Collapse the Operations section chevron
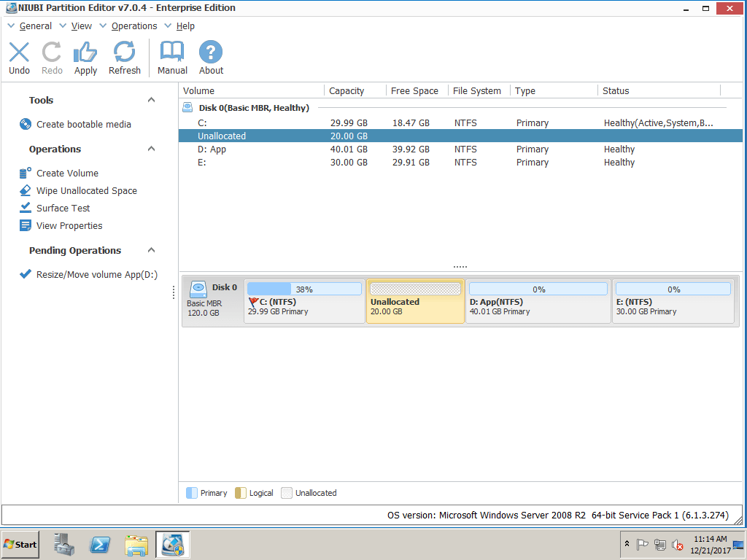Screen dimensions: 747x560 152,149
